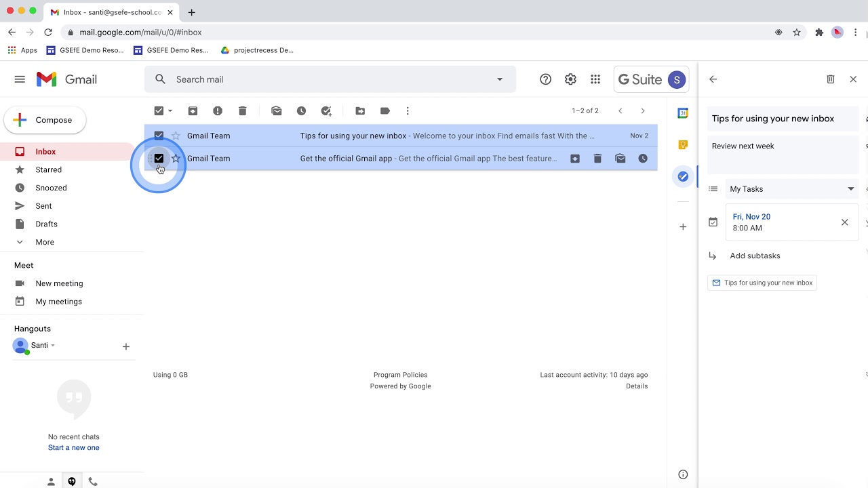Delete the Get the official Gmail app email
Screen dimensions: 868x488
(x=597, y=159)
